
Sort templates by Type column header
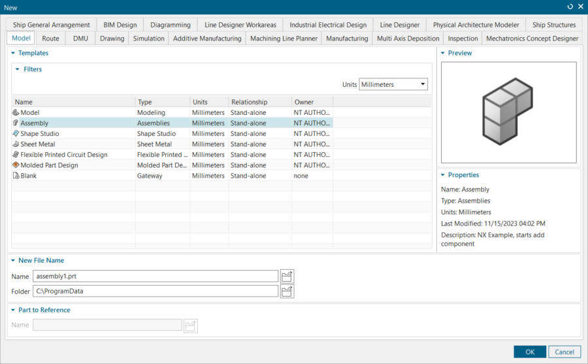(162, 102)
